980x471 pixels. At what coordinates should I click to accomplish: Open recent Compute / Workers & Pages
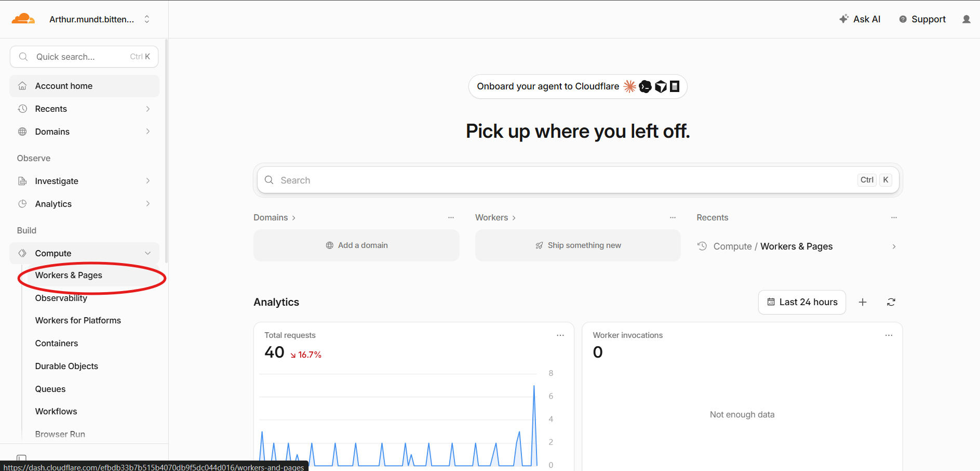click(x=797, y=246)
